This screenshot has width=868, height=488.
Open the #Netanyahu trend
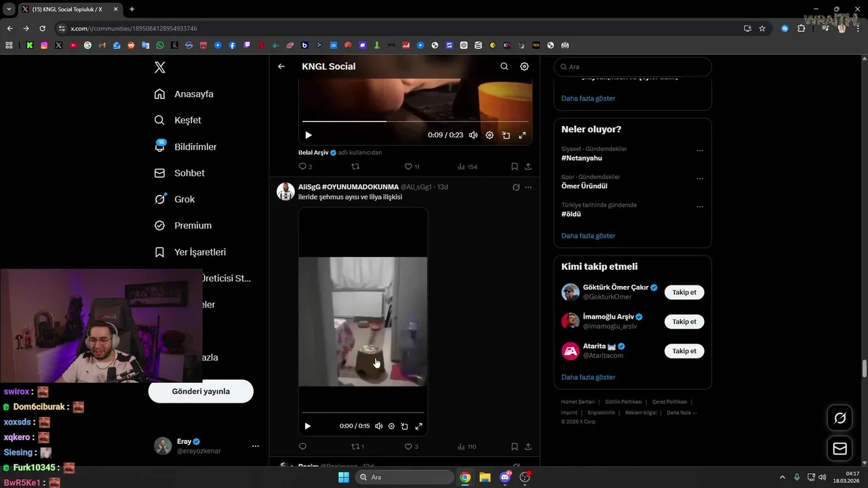tap(582, 158)
